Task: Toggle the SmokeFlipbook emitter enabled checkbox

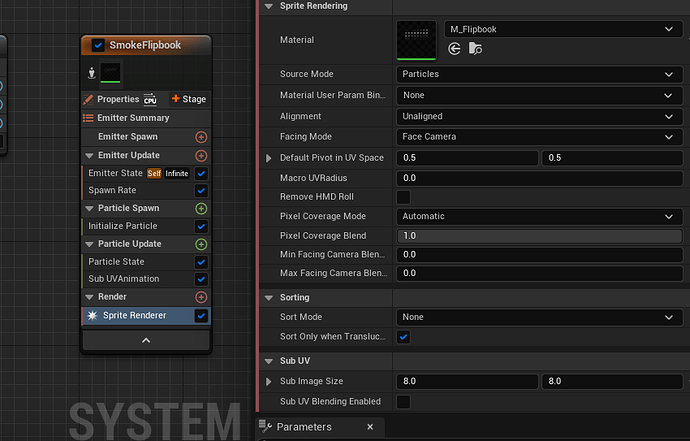Action: (x=98, y=45)
